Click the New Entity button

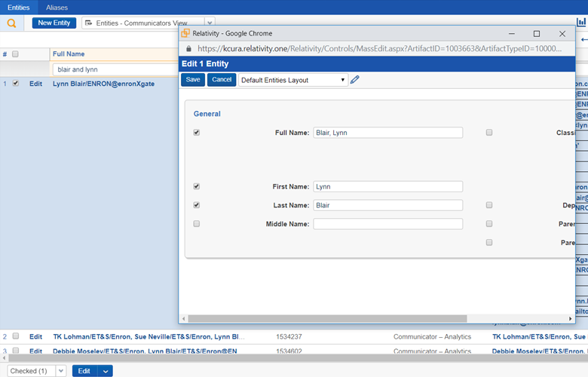(x=54, y=23)
